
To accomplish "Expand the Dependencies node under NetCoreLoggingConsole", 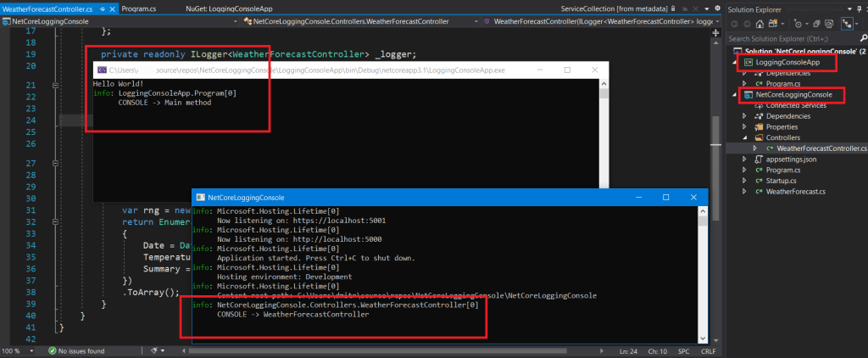I will [x=745, y=116].
